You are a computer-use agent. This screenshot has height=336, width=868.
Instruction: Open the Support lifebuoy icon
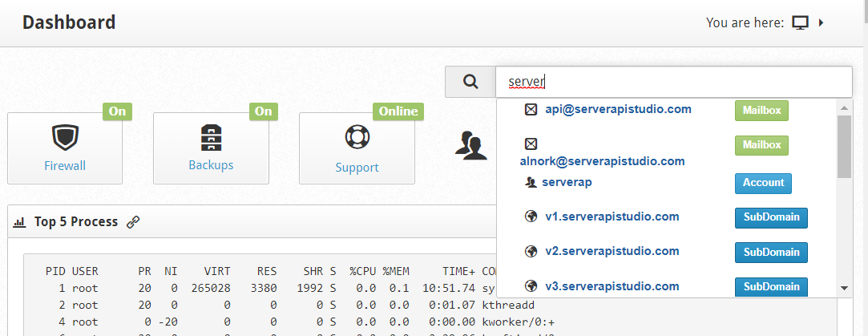point(357,138)
